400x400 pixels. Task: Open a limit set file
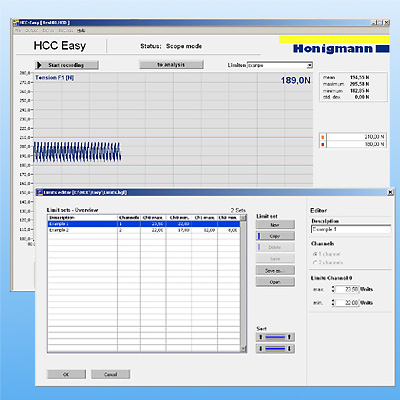pyautogui.click(x=275, y=282)
